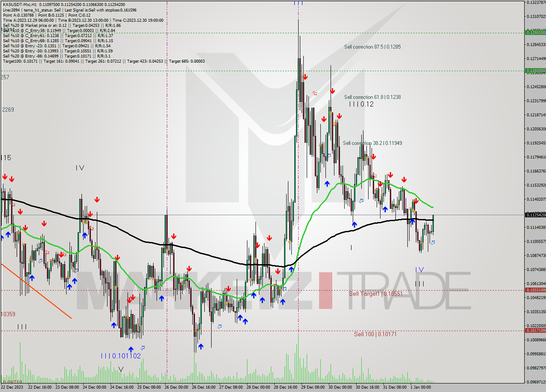The height and width of the screenshot is (392, 546).
Task: Click the red 0.1055100 price tag
Action: [535, 290]
